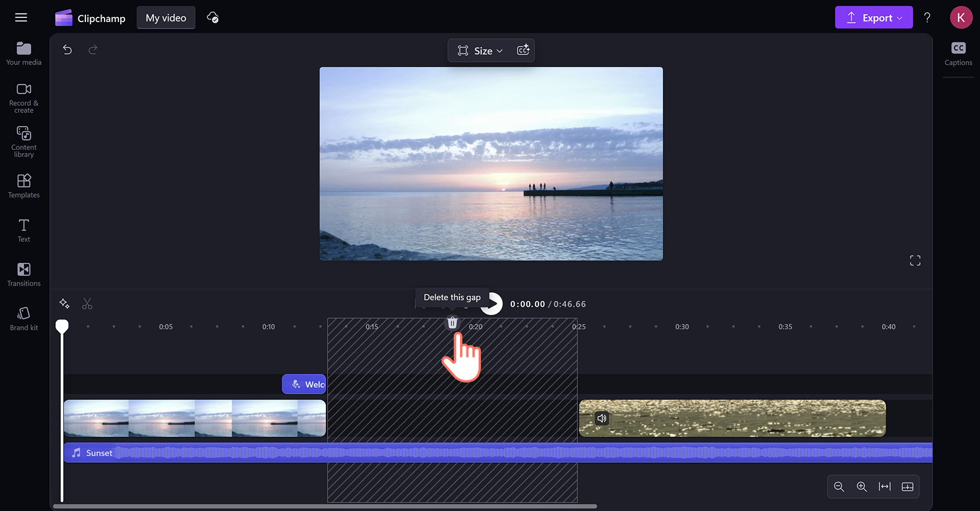Open the help question mark
The image size is (980, 511).
tap(927, 17)
